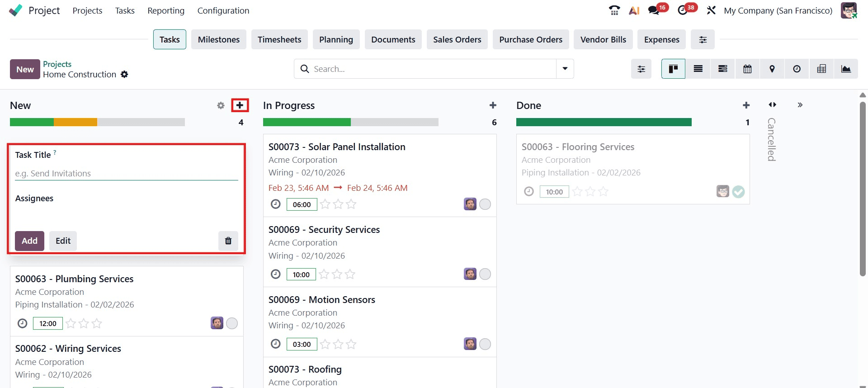Click the Project app logo

[x=15, y=10]
